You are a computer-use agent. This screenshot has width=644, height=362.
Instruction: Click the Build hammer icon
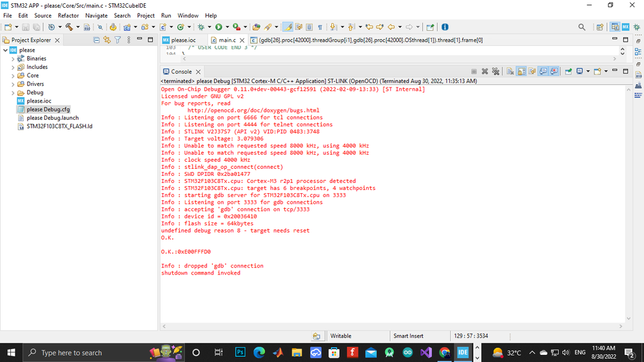(x=69, y=27)
